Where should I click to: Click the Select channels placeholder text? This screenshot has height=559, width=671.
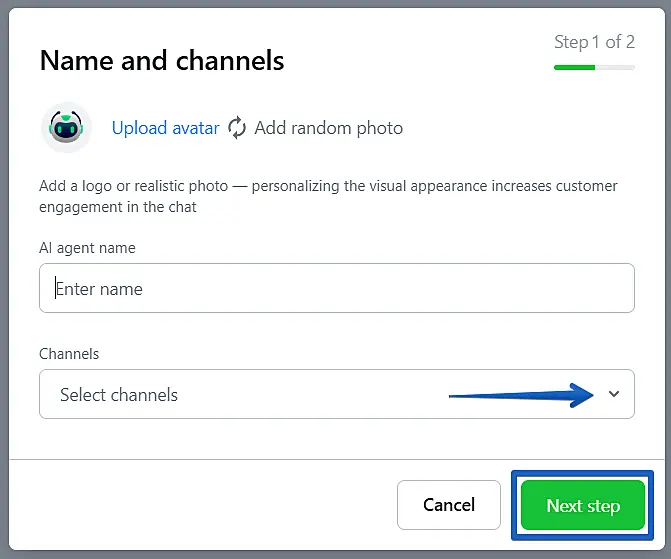(119, 395)
